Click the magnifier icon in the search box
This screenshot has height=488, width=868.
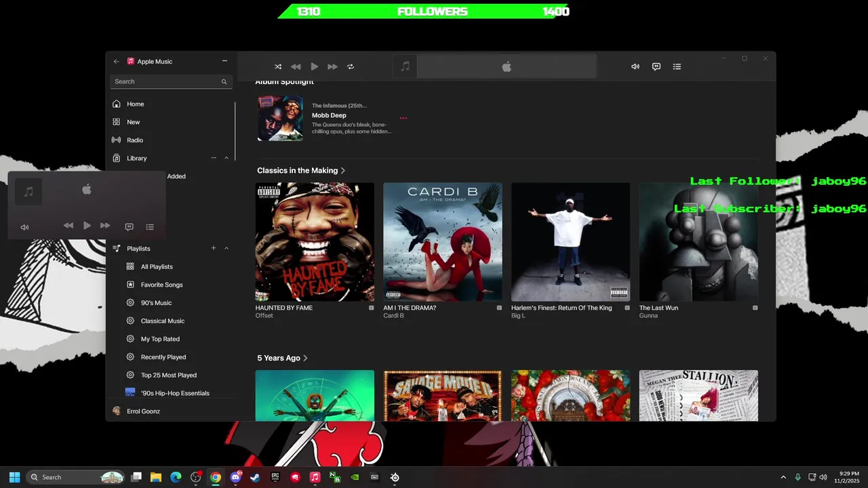point(224,81)
